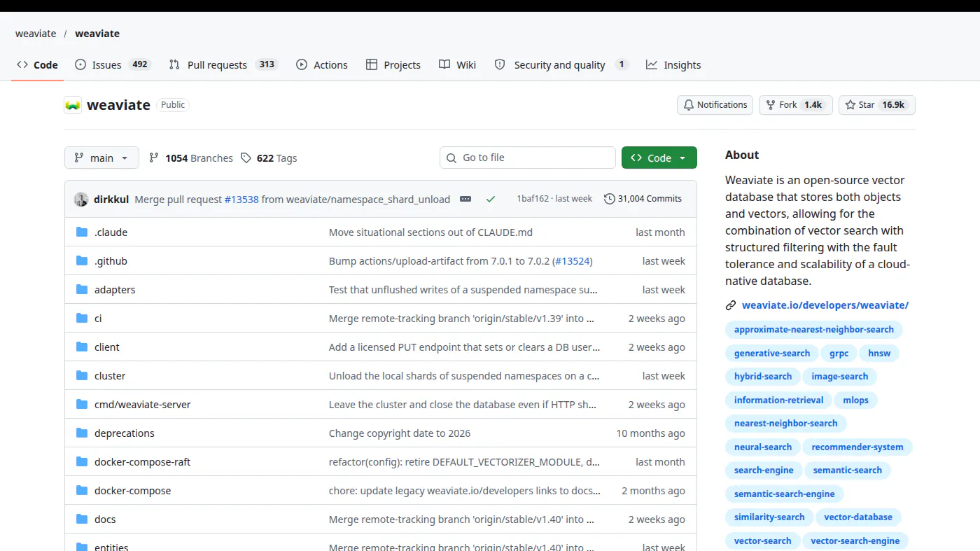The height and width of the screenshot is (551, 980).
Task: Click the history clock icon by 31,004 Commits
Action: pos(610,199)
